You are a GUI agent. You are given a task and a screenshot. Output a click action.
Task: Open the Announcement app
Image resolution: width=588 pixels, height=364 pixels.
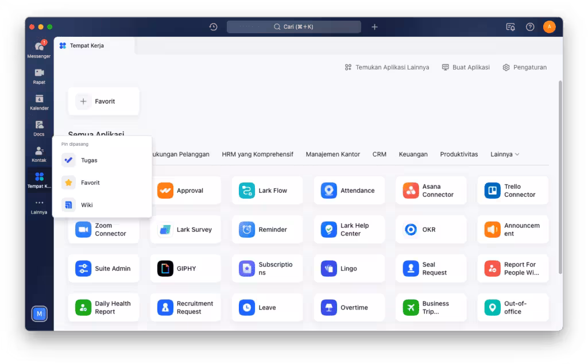513,230
